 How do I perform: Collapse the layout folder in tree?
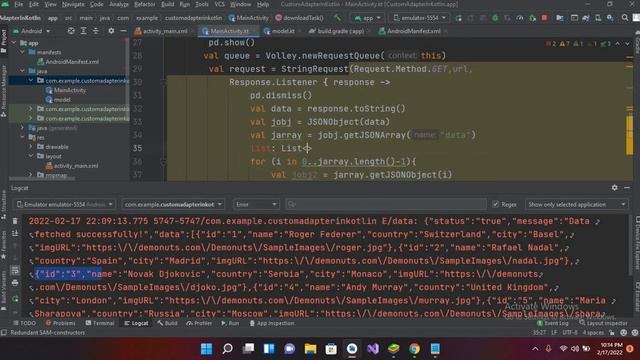[31, 156]
